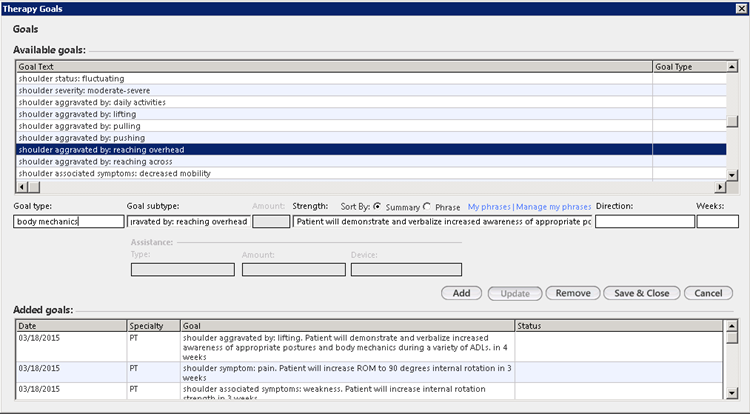Click the Weeks input field
Screen dimensions: 750x414
coord(717,221)
